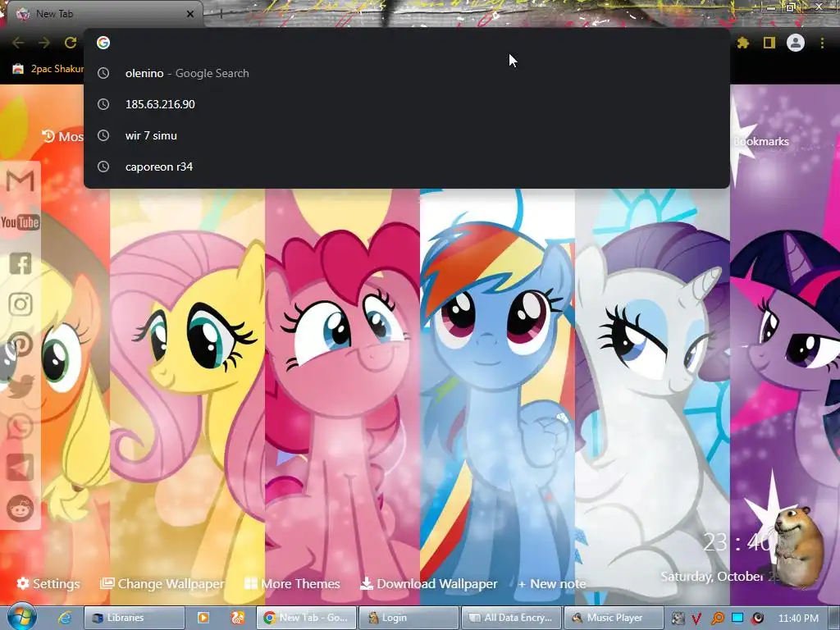Open Telegram from the sidebar
The width and height of the screenshot is (840, 630).
pos(21,467)
